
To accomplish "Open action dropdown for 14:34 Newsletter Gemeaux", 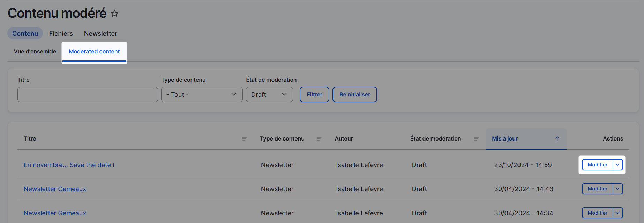I will click(x=617, y=213).
